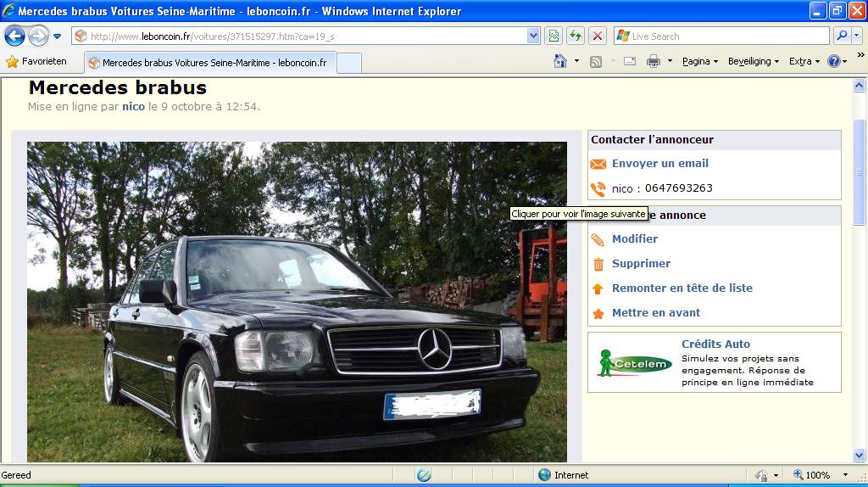The image size is (868, 487).
Task: Open seller profile link nico
Action: tap(133, 106)
